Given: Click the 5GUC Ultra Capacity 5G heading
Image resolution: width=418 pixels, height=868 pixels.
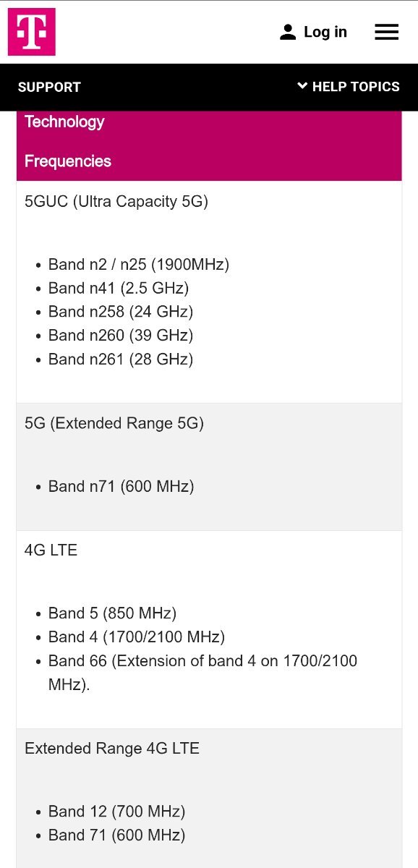Looking at the screenshot, I should click(x=116, y=201).
